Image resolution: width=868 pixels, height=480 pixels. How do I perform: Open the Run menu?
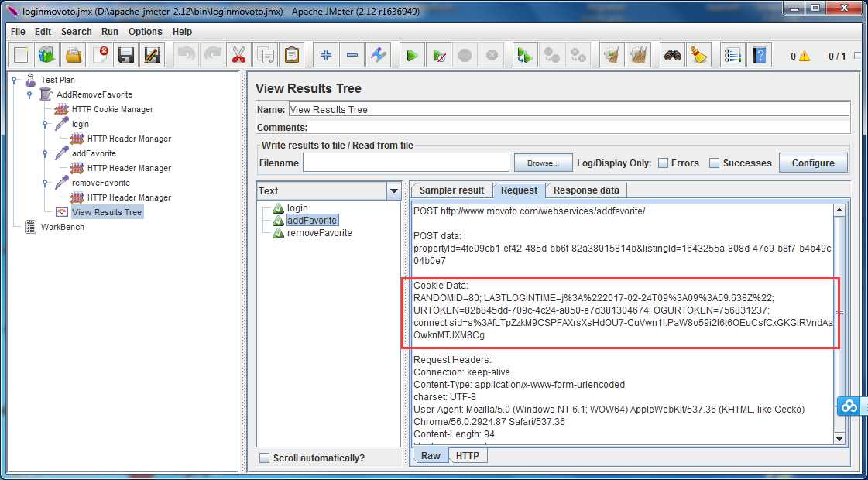[x=110, y=32]
